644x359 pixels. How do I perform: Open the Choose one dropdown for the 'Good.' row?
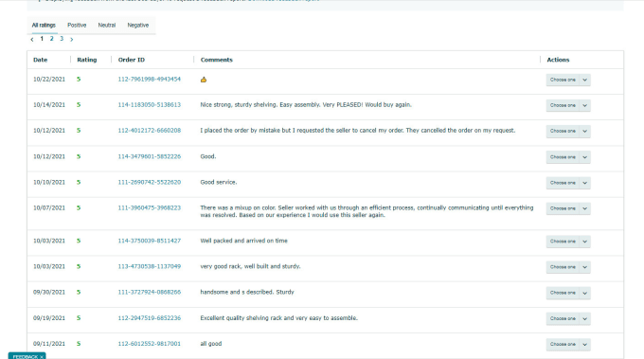pos(568,157)
